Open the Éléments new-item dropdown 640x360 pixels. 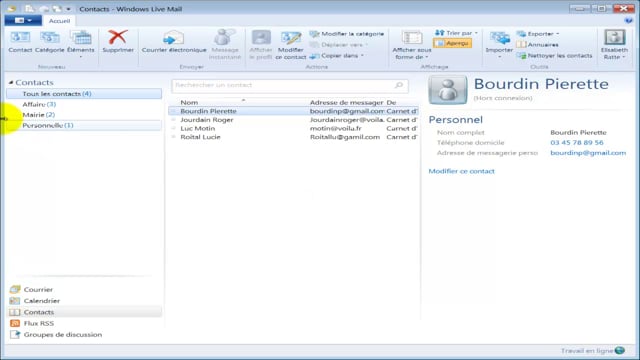point(80,44)
